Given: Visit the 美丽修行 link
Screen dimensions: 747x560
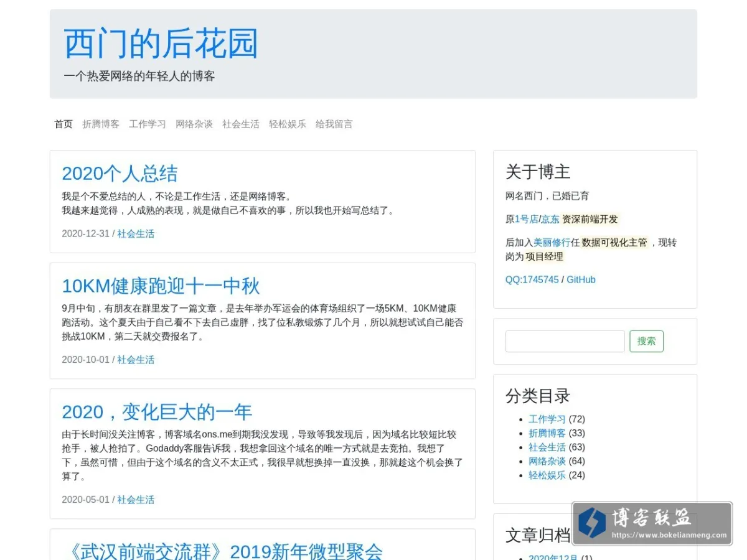Looking at the screenshot, I should [x=552, y=243].
